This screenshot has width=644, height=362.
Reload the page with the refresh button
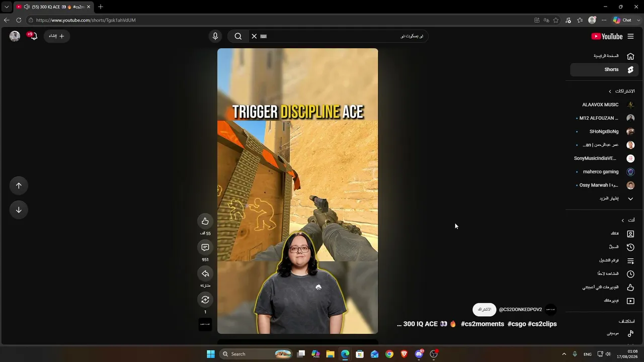(19, 20)
